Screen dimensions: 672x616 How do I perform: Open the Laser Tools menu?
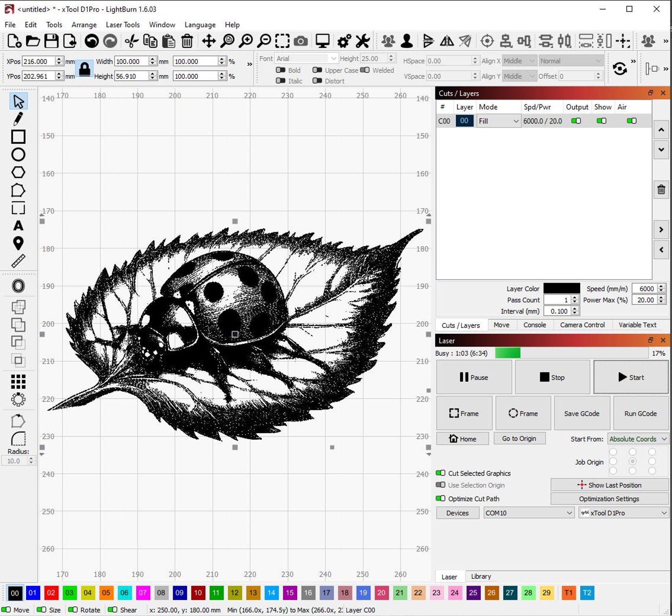coord(123,25)
